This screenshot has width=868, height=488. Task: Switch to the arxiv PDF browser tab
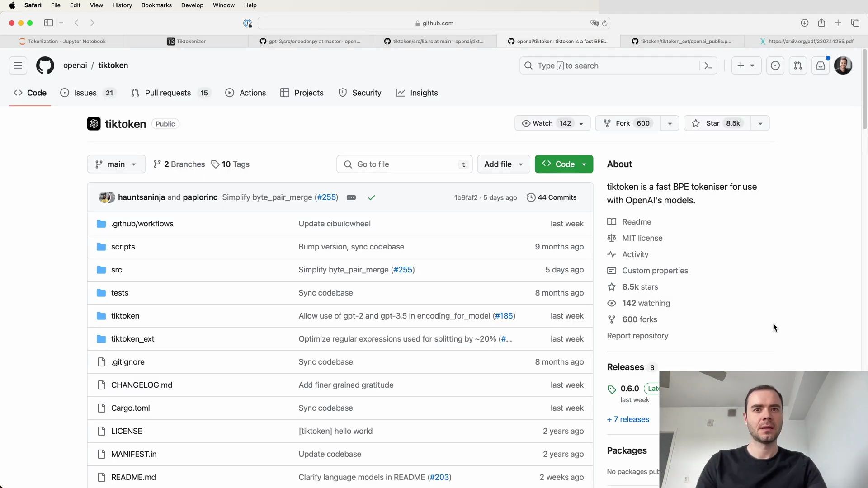(x=807, y=41)
